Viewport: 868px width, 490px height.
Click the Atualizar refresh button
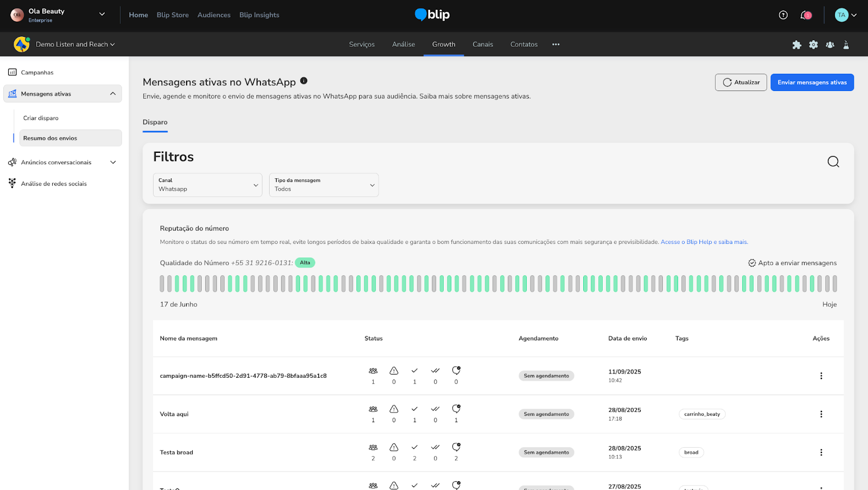click(x=741, y=82)
